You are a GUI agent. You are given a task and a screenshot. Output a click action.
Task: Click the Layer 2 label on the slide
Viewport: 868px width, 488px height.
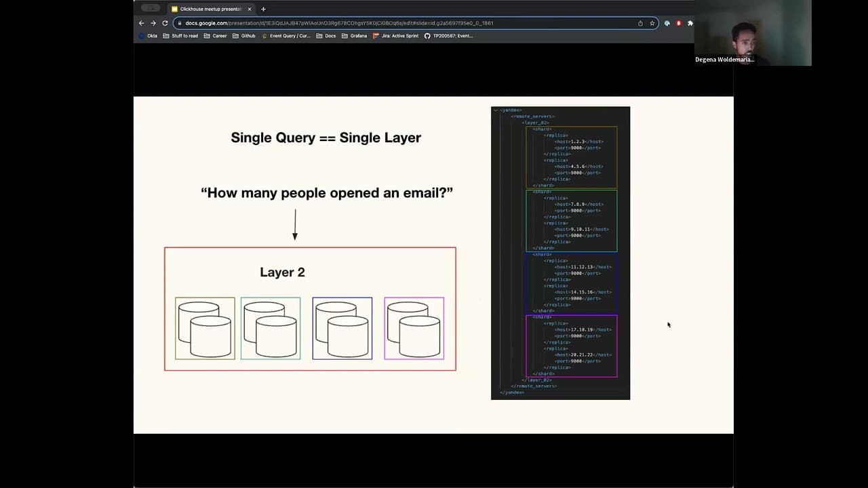[x=282, y=272]
